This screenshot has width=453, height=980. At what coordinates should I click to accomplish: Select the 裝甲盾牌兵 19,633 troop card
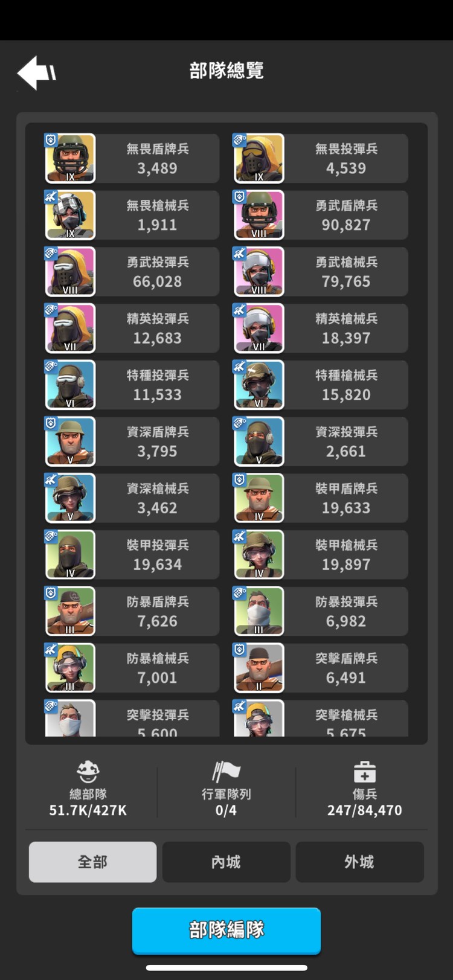pyautogui.click(x=321, y=498)
